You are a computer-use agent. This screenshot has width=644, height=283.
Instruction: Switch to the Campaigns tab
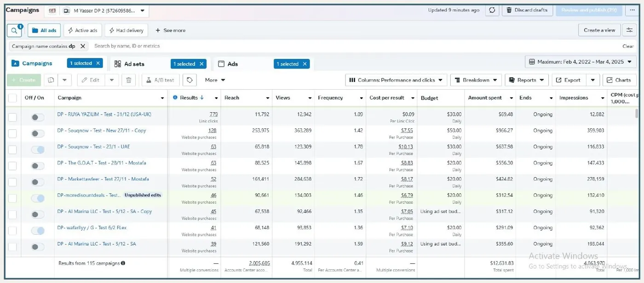click(37, 64)
